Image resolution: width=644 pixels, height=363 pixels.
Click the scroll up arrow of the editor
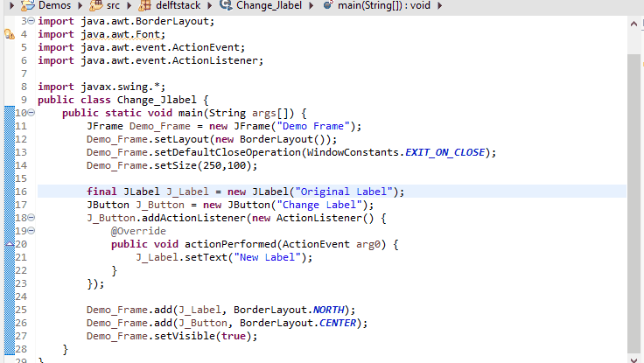633,24
